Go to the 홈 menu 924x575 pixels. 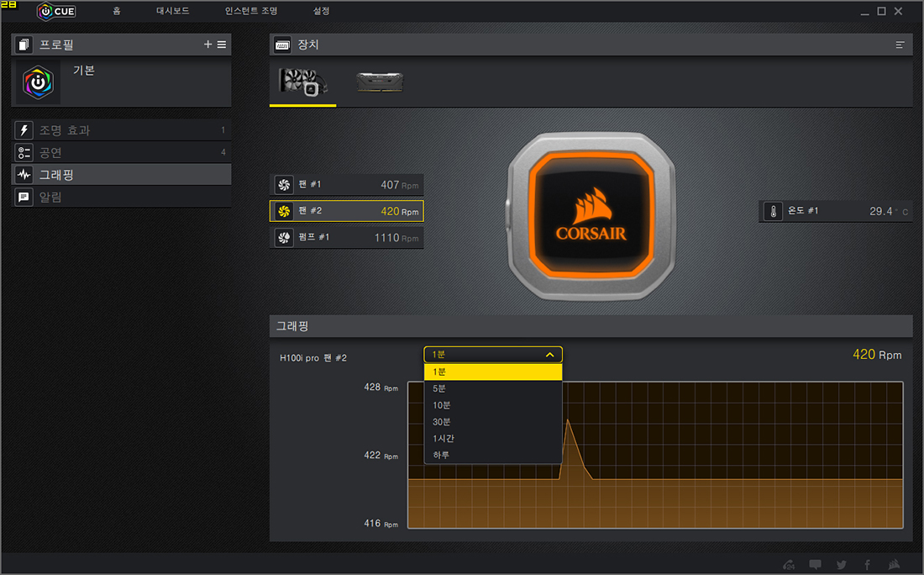tap(117, 11)
